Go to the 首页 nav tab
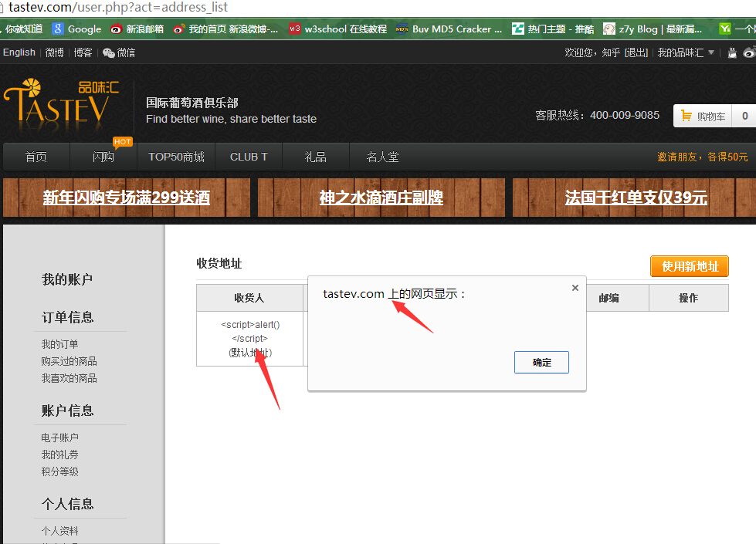This screenshot has width=756, height=544. [x=36, y=157]
